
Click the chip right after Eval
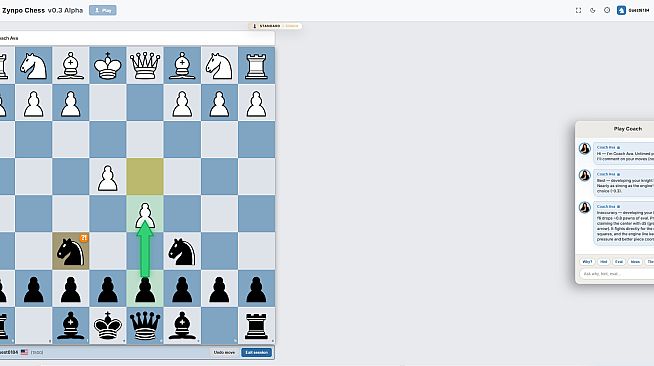pyautogui.click(x=635, y=262)
